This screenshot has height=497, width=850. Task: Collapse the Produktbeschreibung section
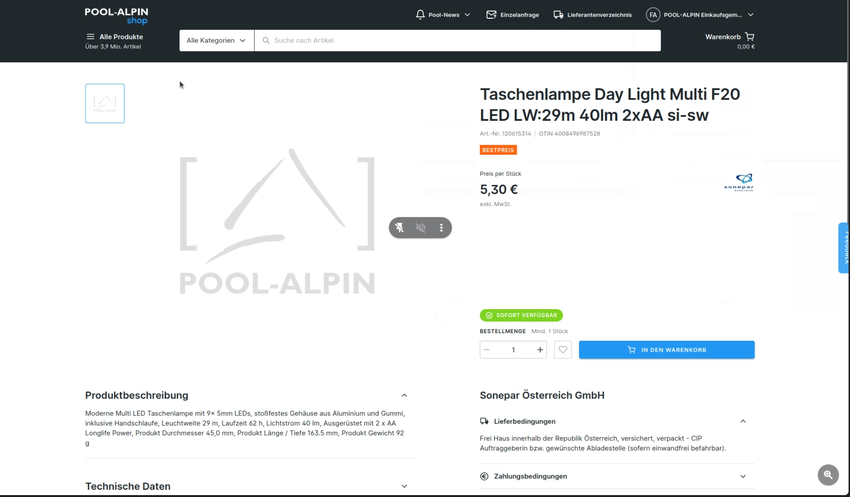(x=404, y=395)
